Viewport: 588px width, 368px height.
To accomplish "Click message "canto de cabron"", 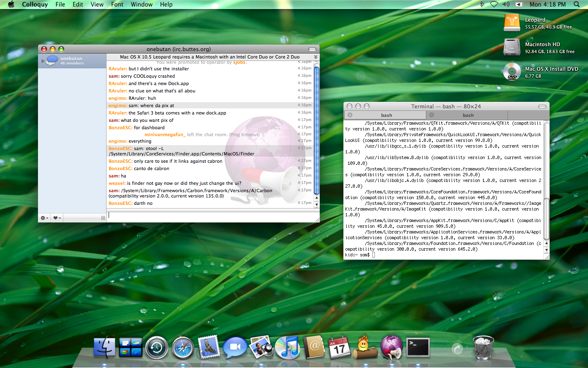I will [x=151, y=168].
